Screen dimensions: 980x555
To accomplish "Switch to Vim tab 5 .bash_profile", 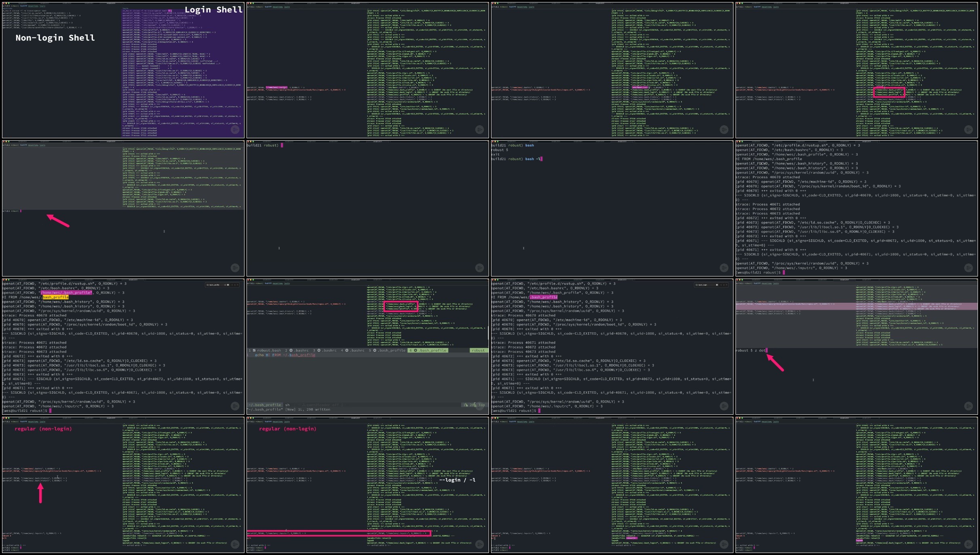I will pos(391,350).
